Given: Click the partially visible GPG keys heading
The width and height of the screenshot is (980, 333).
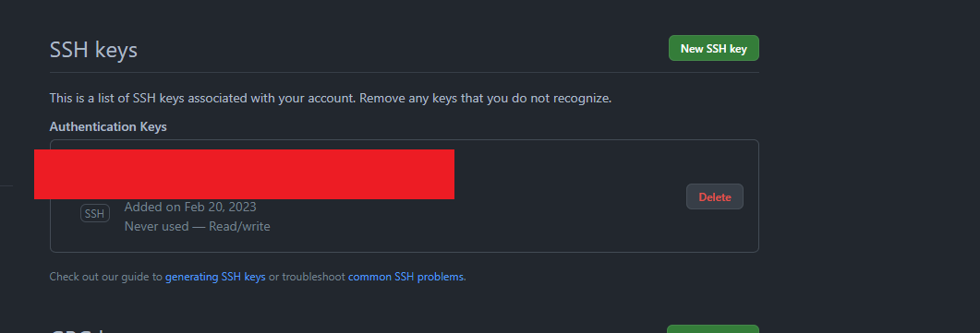Looking at the screenshot, I should click(80, 330).
